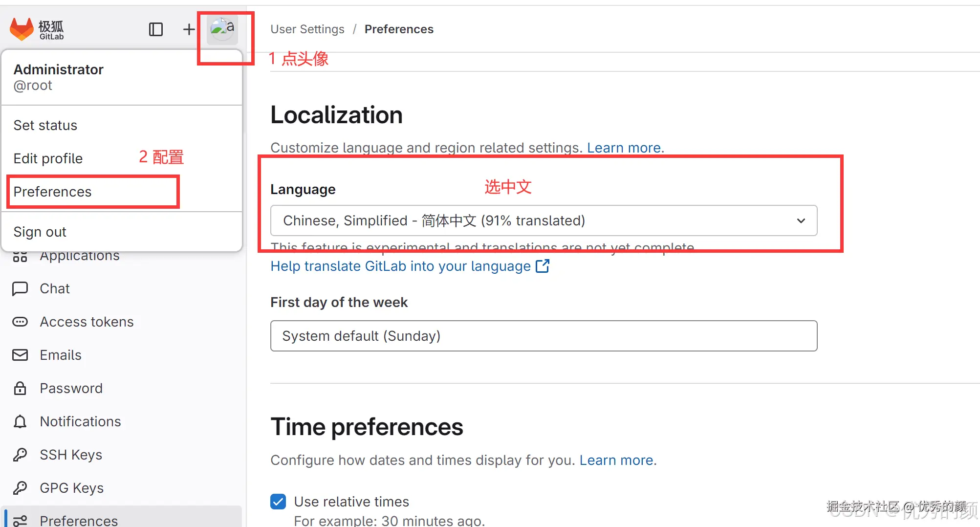
Task: Click the Notifications bell icon
Action: click(20, 421)
